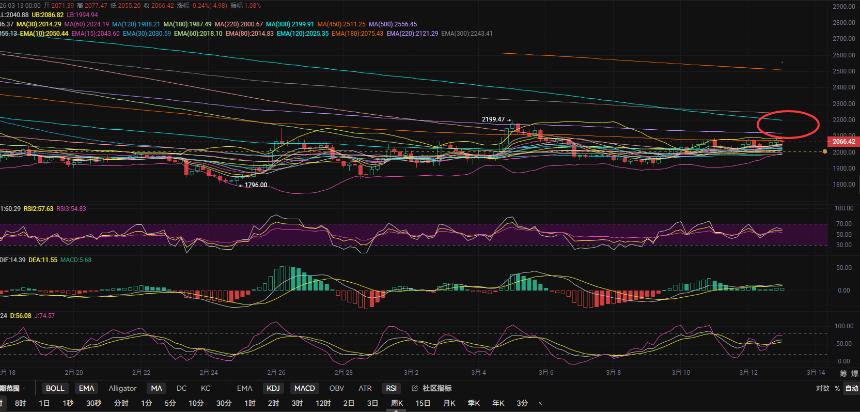This screenshot has width=860, height=412.
Task: Toggle the MACD sub-indicator
Action: pos(304,388)
